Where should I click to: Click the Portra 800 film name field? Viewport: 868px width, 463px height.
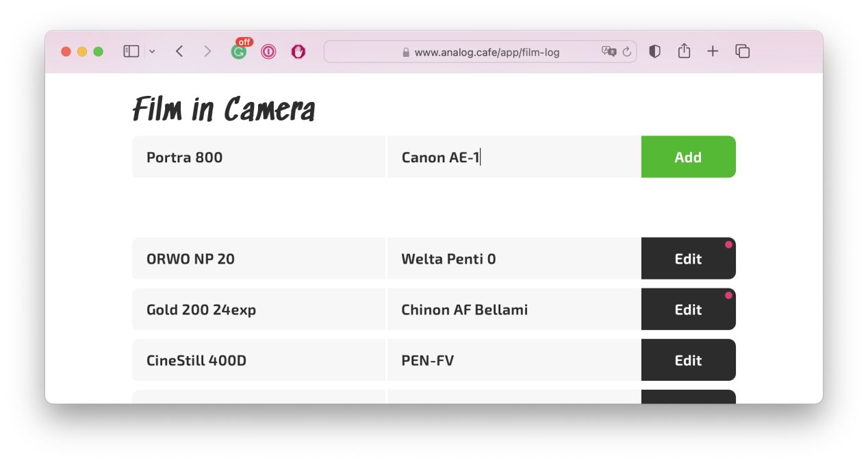259,157
